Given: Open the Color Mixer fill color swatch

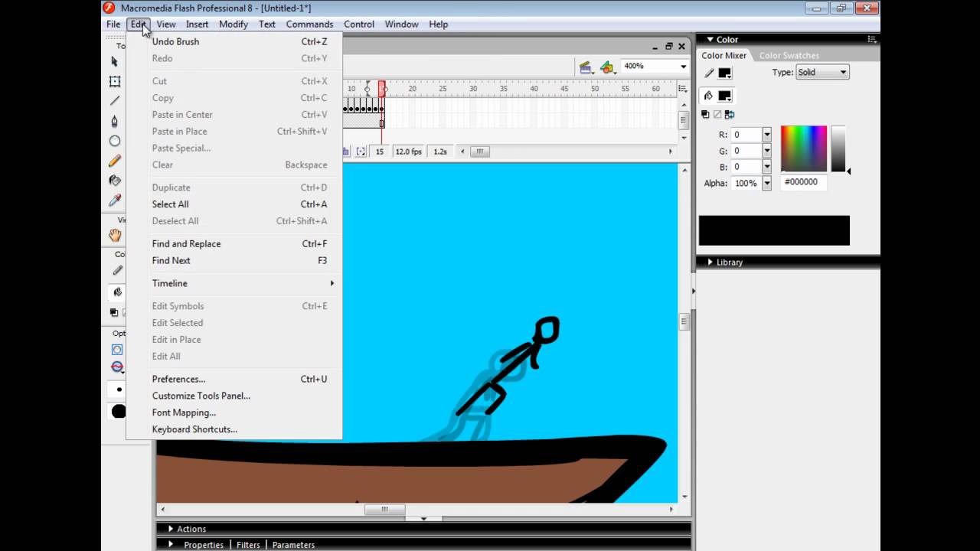Looking at the screenshot, I should [x=724, y=96].
